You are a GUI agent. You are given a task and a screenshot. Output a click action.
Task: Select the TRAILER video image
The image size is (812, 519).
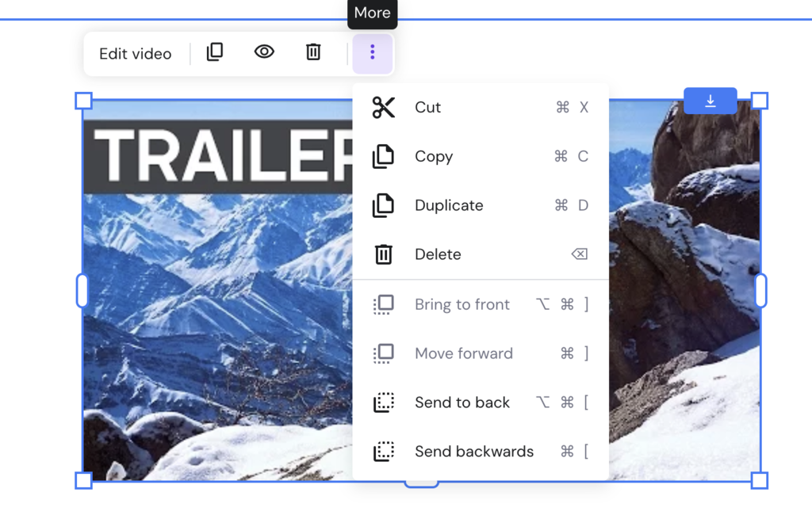point(214,317)
